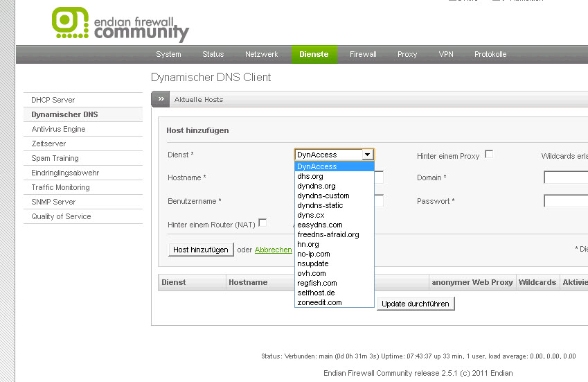588x382 pixels.
Task: Pick selfhost.de from the service list
Action: pyautogui.click(x=317, y=293)
